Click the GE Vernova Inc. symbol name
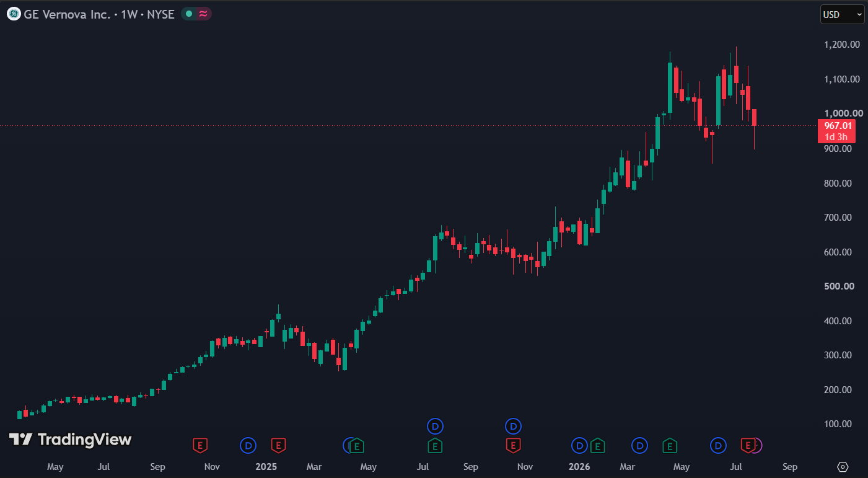Image resolution: width=868 pixels, height=478 pixels. (x=67, y=14)
